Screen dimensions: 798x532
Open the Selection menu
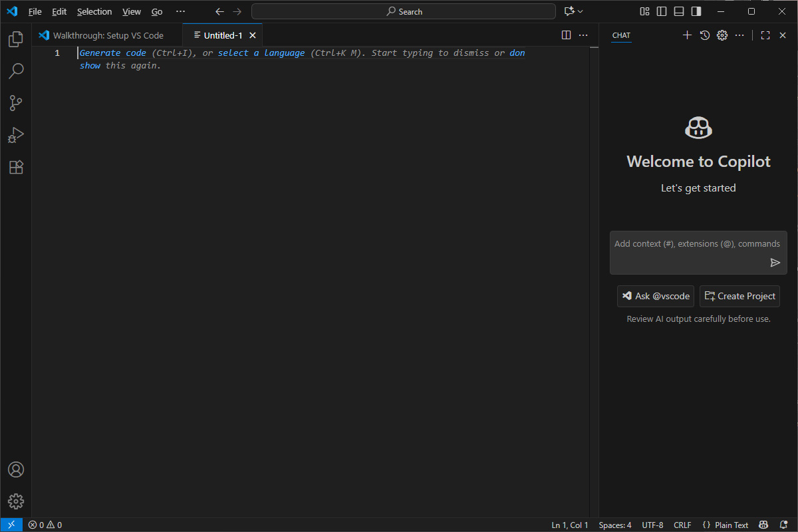[94, 11]
